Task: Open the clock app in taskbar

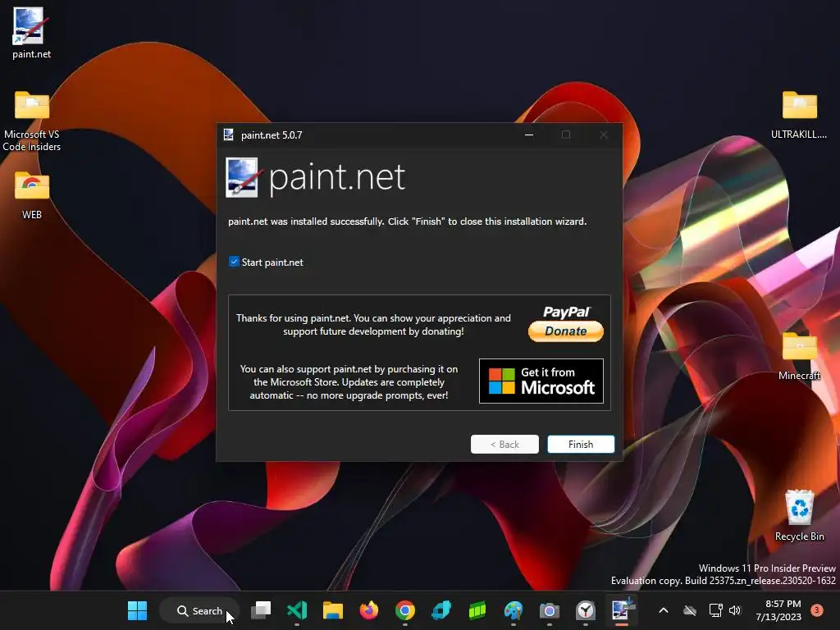Action: click(x=586, y=610)
